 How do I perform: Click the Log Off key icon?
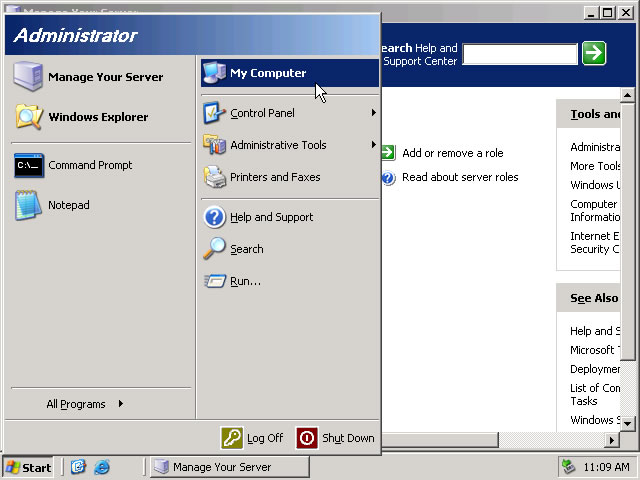232,438
